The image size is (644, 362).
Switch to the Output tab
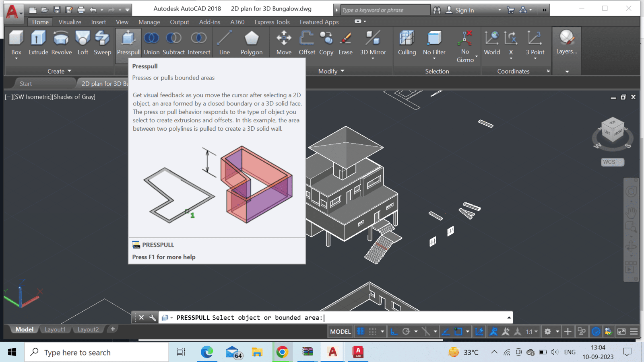(x=180, y=22)
